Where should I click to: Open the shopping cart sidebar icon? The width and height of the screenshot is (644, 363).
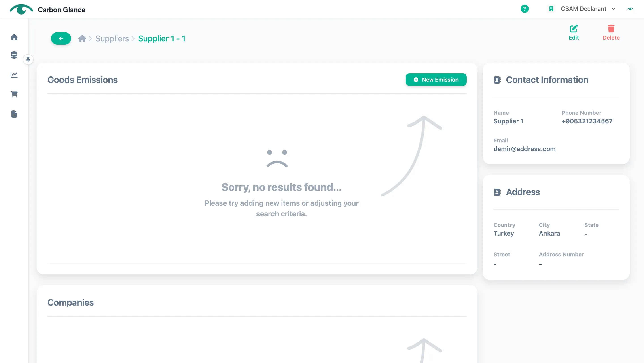(x=14, y=94)
